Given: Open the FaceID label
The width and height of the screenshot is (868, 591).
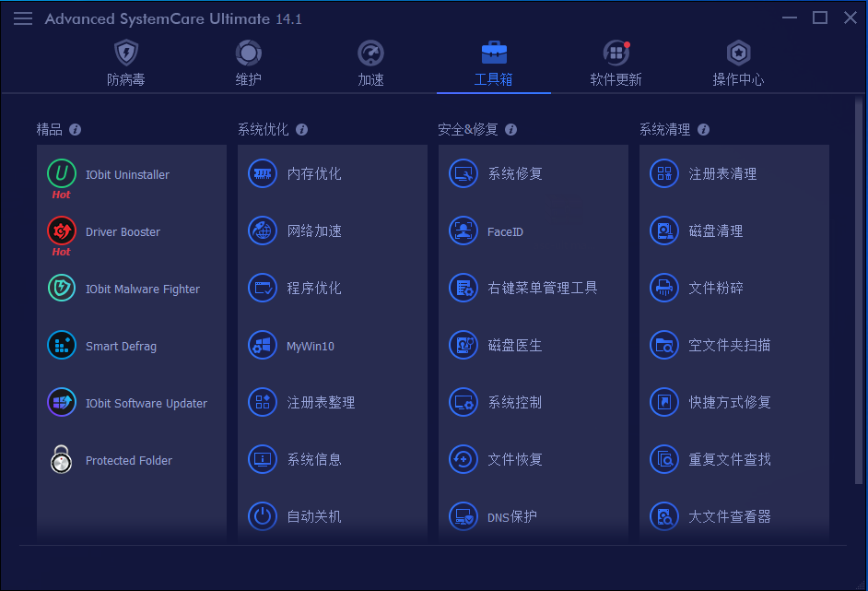Looking at the screenshot, I should pos(505,231).
